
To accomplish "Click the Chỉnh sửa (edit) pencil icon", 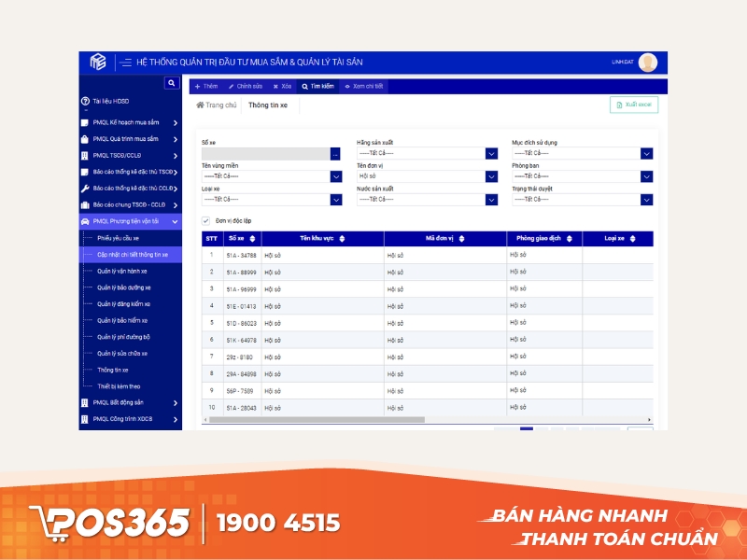I will (x=231, y=86).
